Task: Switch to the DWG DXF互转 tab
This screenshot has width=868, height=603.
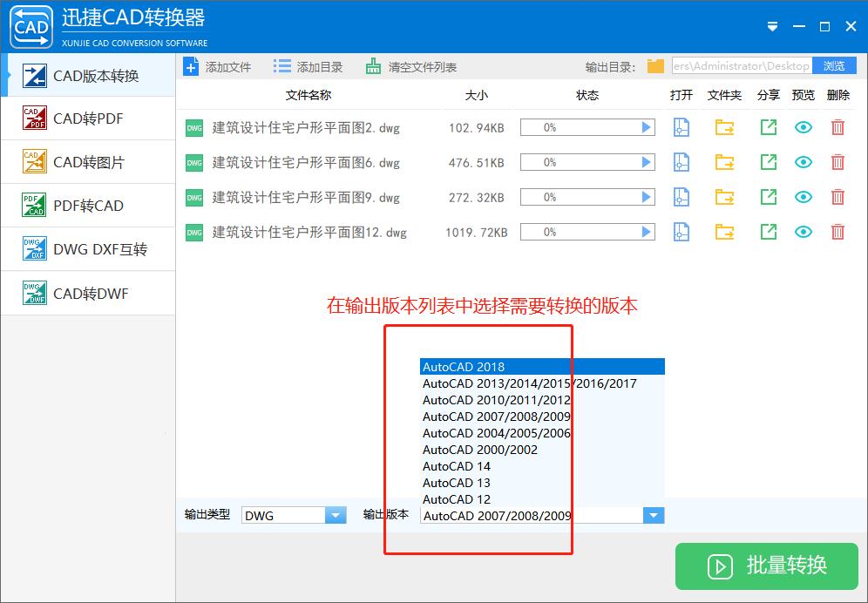Action: [x=87, y=249]
